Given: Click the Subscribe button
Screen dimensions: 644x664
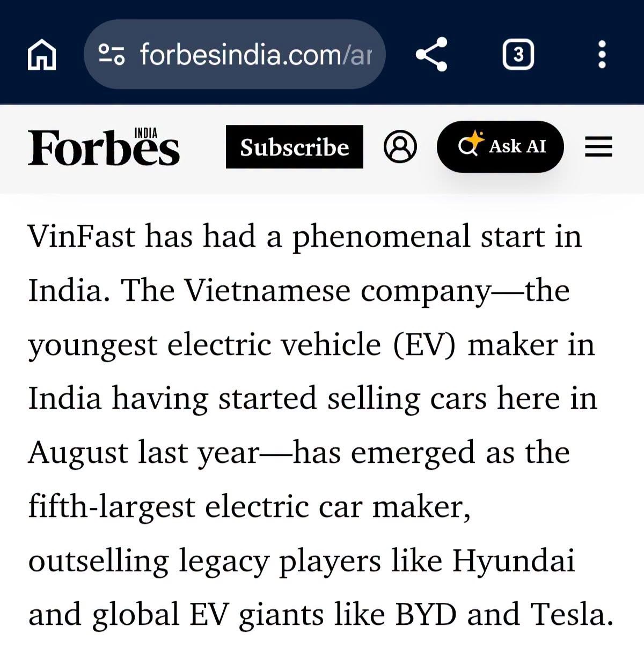Looking at the screenshot, I should 295,147.
